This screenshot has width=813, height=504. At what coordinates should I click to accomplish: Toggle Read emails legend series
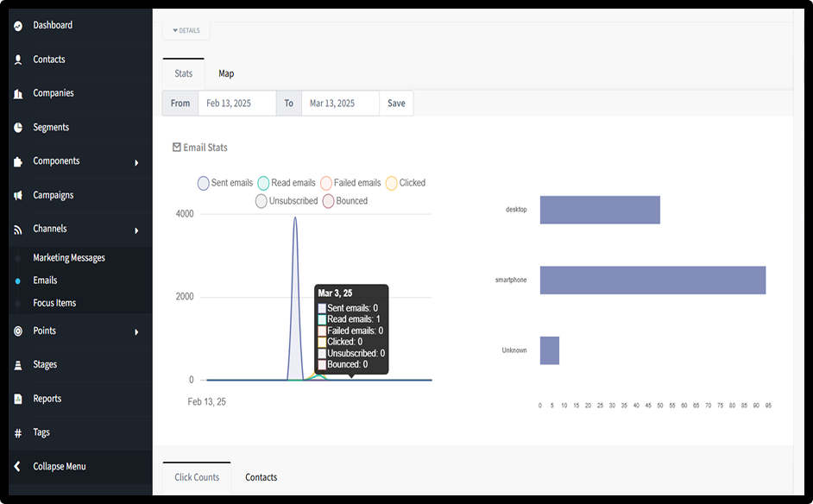pyautogui.click(x=287, y=183)
